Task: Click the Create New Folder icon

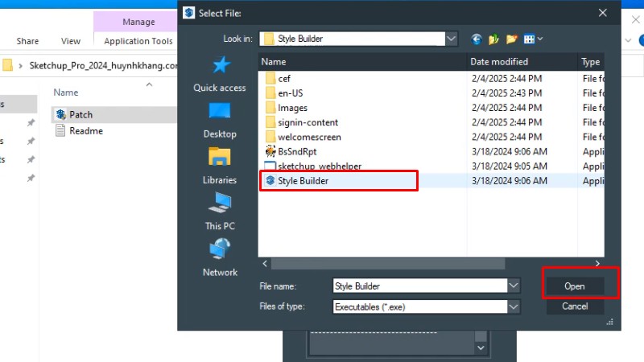Action: pyautogui.click(x=511, y=38)
